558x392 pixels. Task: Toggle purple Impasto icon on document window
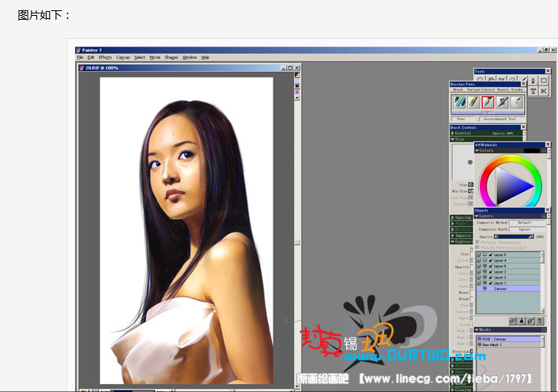pos(297,92)
